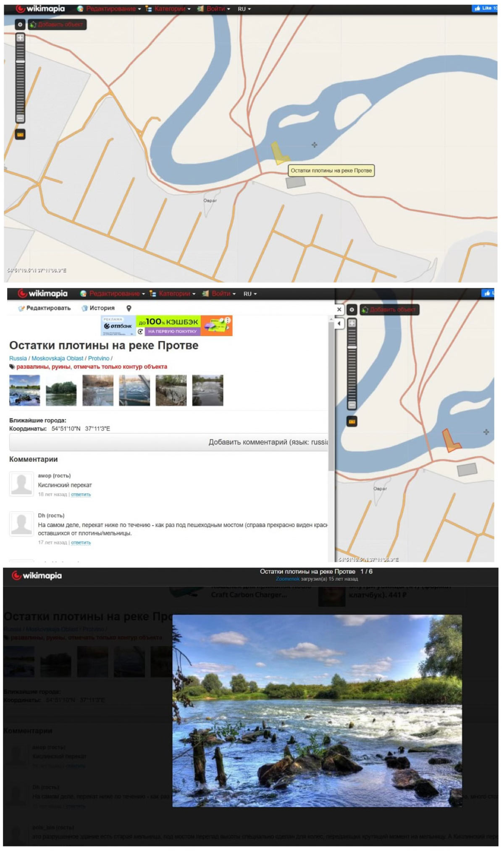Click the location pin icon beside История

(x=129, y=308)
